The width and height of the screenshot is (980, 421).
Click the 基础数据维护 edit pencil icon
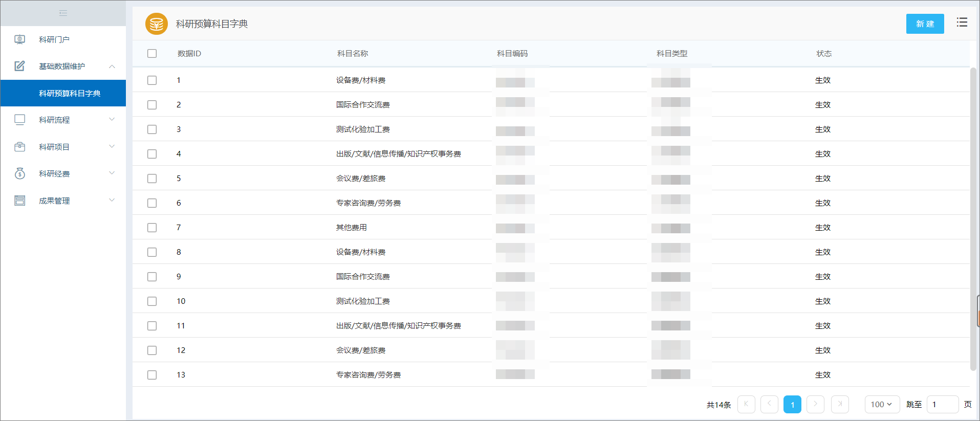(x=20, y=66)
